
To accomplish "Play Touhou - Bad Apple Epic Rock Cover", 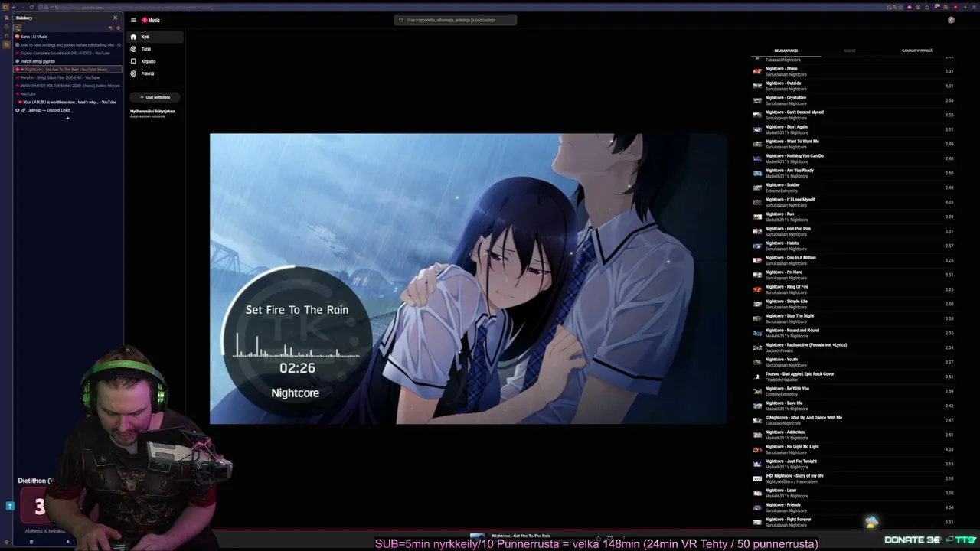I will click(x=854, y=377).
